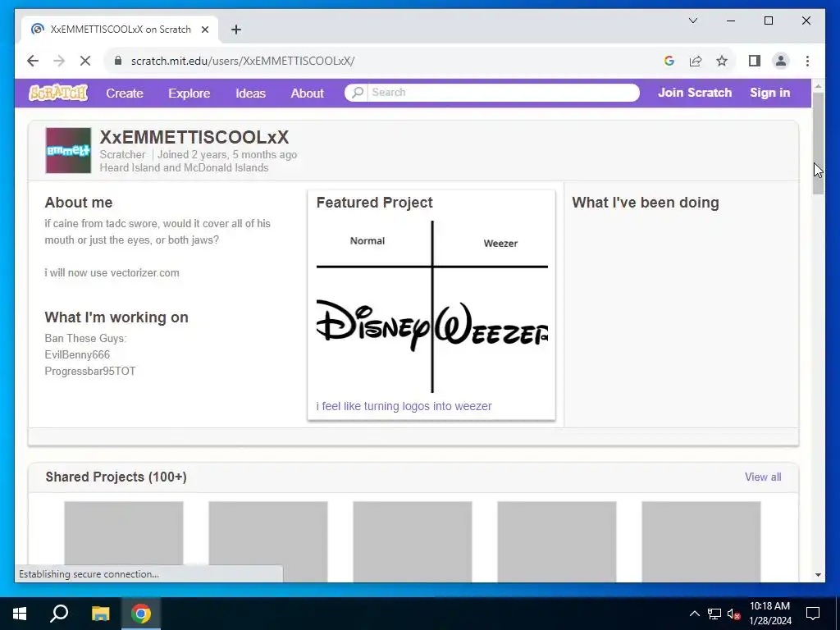This screenshot has height=630, width=840.
Task: Open Chrome three-dot menu
Action: pos(807,61)
